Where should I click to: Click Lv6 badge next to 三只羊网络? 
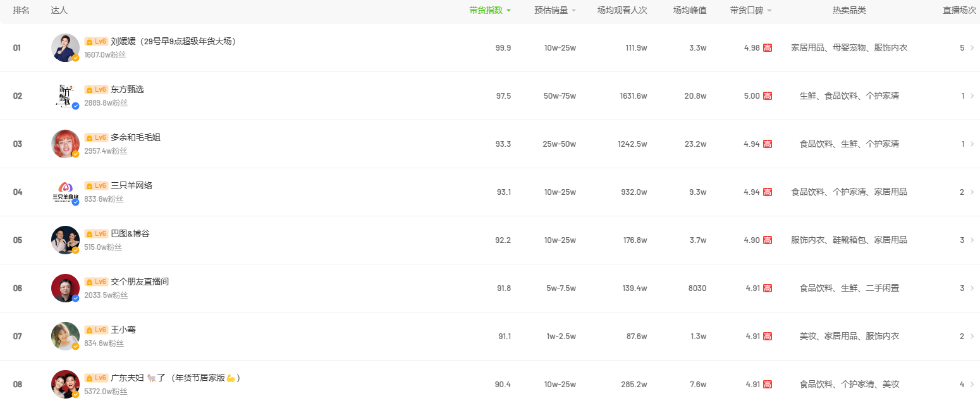[x=96, y=185]
